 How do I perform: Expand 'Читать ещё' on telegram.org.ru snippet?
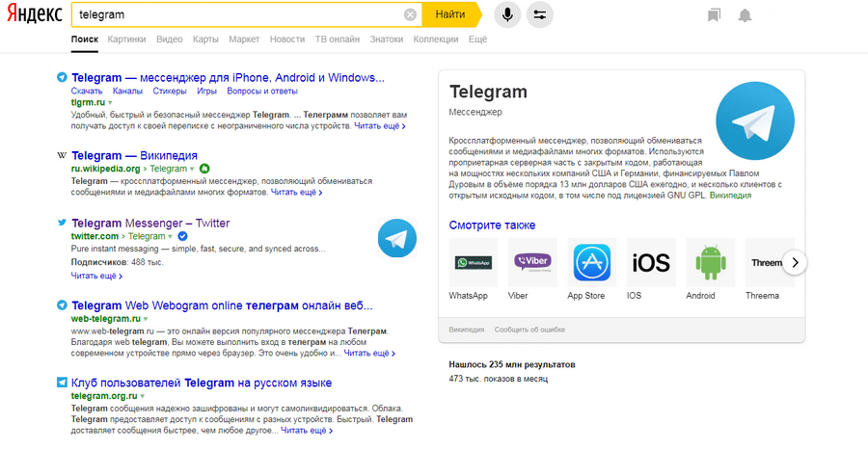tap(306, 430)
